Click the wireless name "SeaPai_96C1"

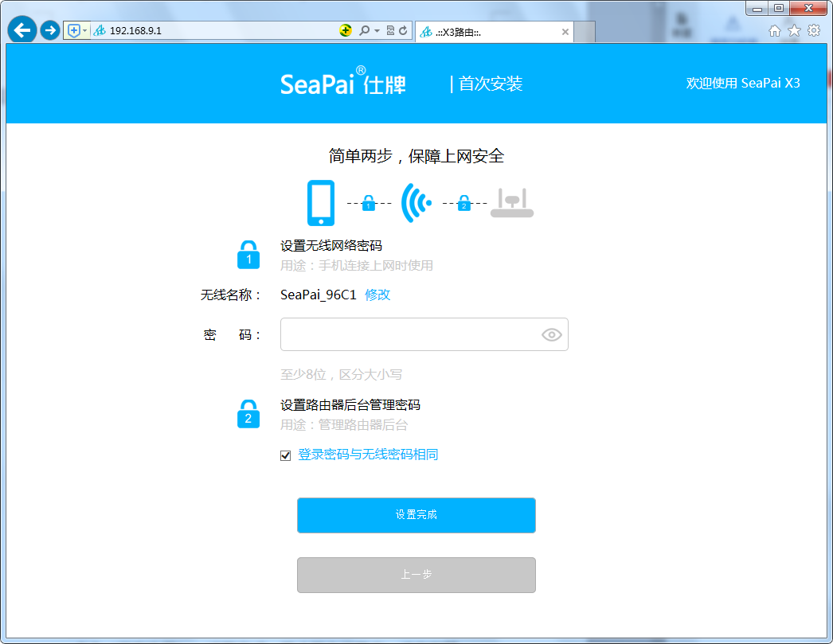319,295
